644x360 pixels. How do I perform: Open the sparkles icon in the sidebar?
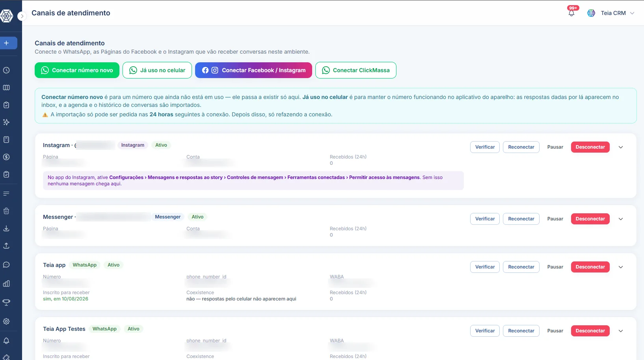point(6,122)
